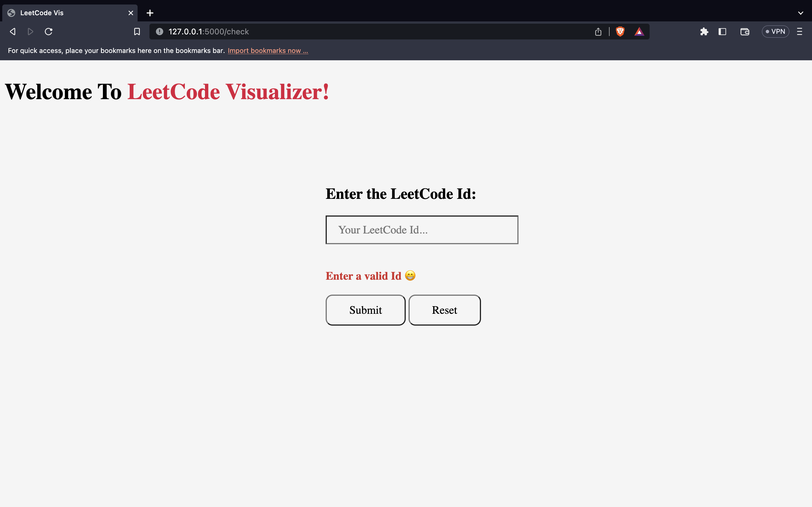Open Brave Rewards

[639, 31]
